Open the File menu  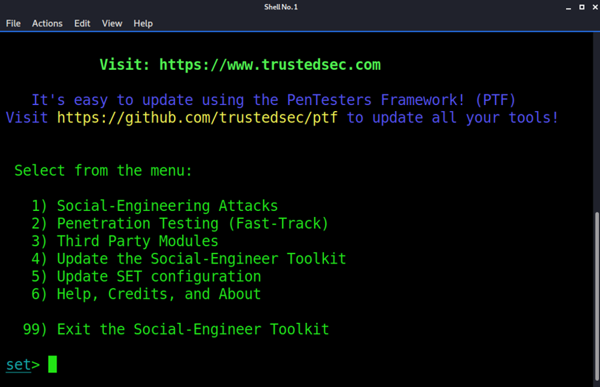click(13, 24)
